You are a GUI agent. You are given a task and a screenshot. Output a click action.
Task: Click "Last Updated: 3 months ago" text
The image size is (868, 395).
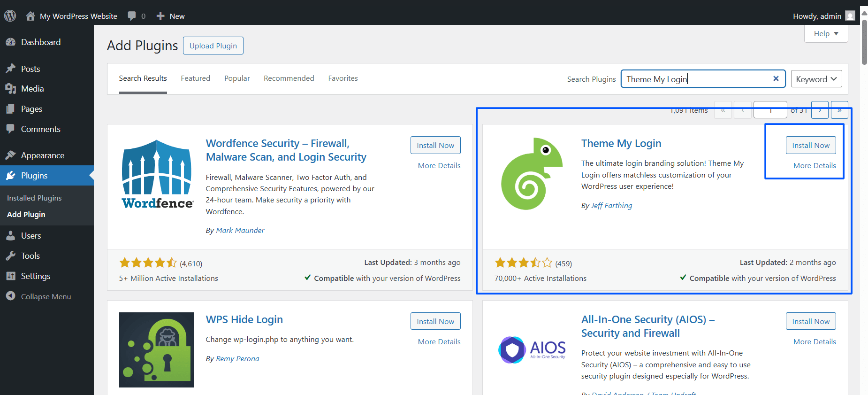(412, 263)
